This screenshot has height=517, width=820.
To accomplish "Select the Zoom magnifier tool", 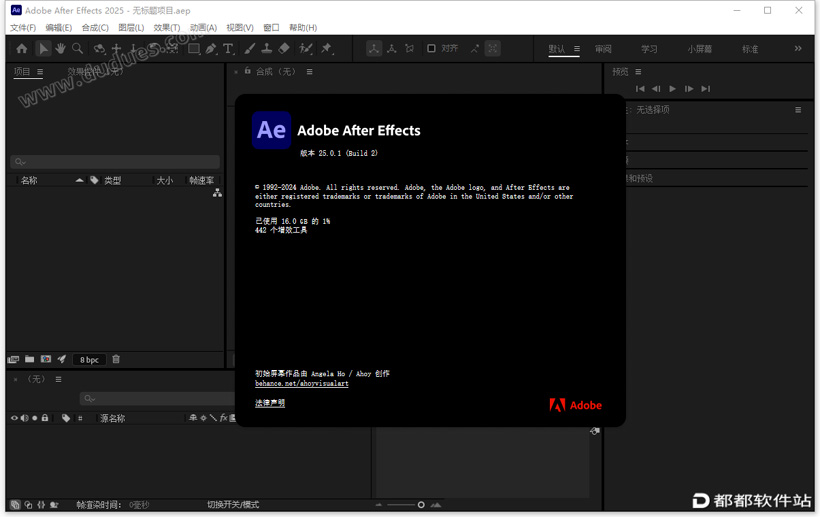I will coord(77,49).
